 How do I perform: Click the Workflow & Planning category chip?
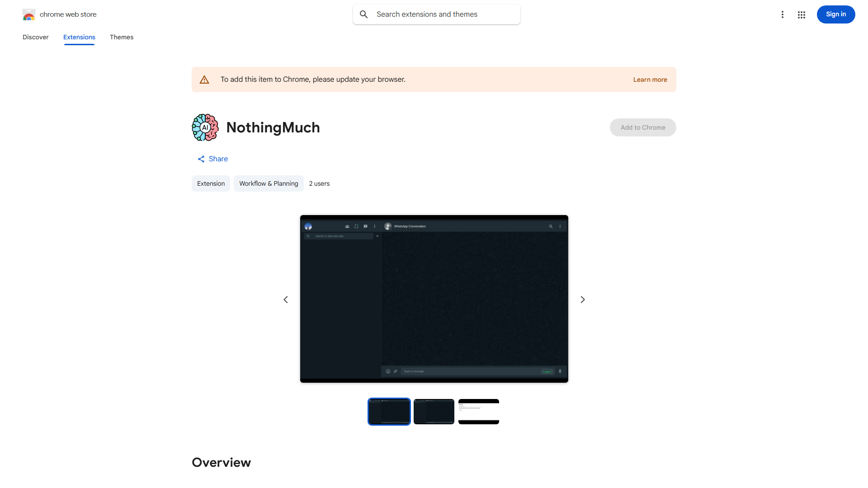(x=269, y=183)
